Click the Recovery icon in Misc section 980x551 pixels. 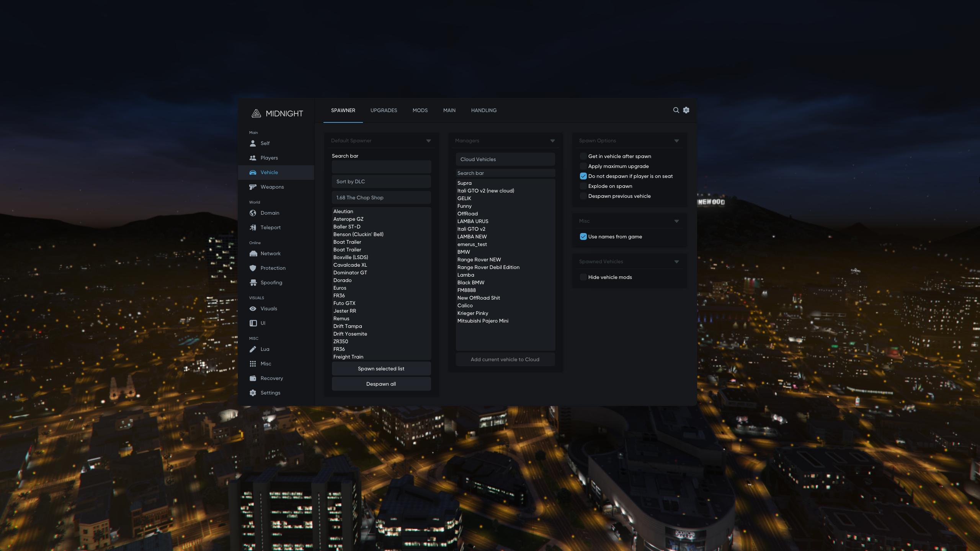pyautogui.click(x=253, y=378)
